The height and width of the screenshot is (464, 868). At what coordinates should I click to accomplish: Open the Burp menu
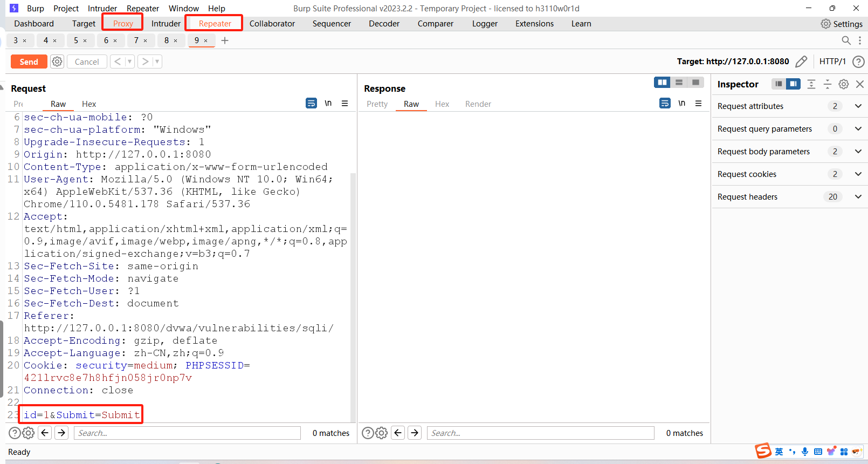pos(36,8)
